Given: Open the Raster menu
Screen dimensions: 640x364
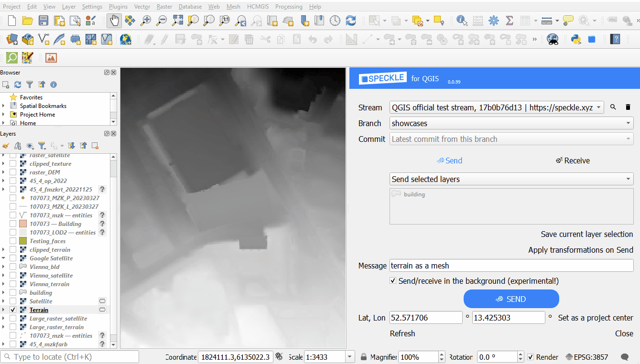Looking at the screenshot, I should pos(164,7).
